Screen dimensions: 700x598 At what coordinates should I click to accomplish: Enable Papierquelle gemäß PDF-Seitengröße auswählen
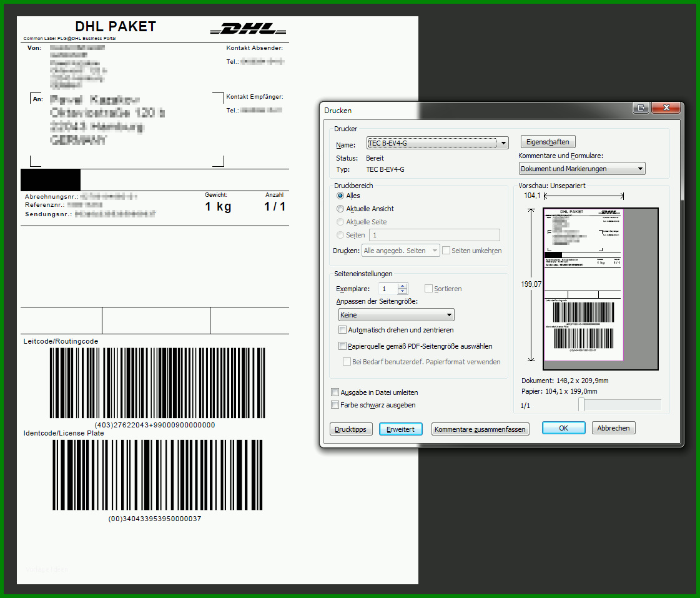pos(342,346)
